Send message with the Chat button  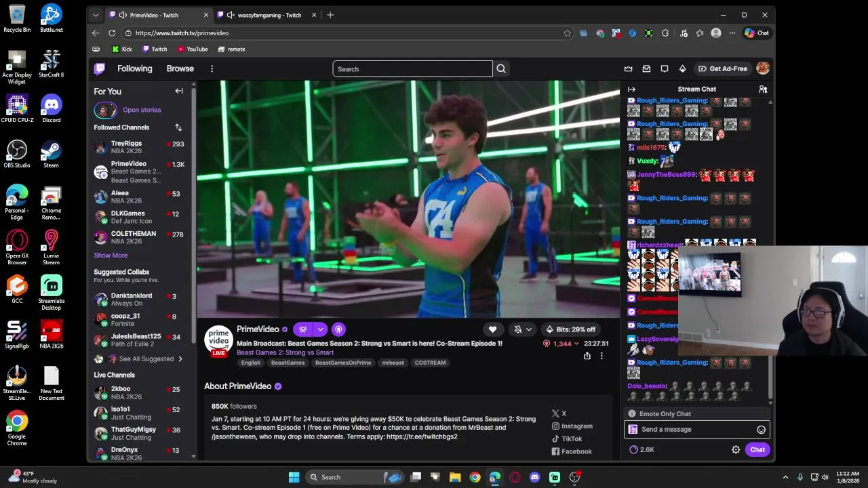(757, 449)
